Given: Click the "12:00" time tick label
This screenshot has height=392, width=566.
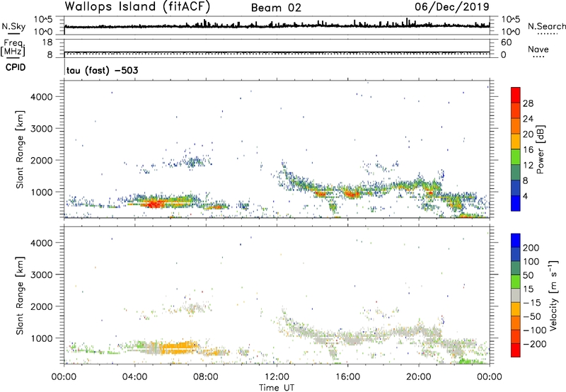Looking at the screenshot, I should [277, 377].
